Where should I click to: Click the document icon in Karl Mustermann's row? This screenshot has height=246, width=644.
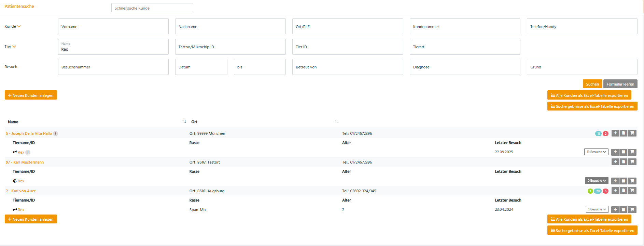point(624,162)
